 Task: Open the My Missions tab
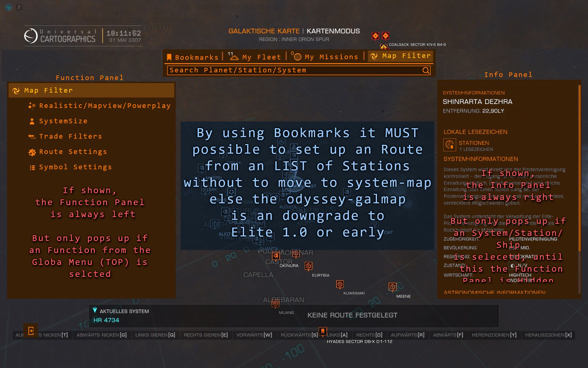tap(325, 57)
